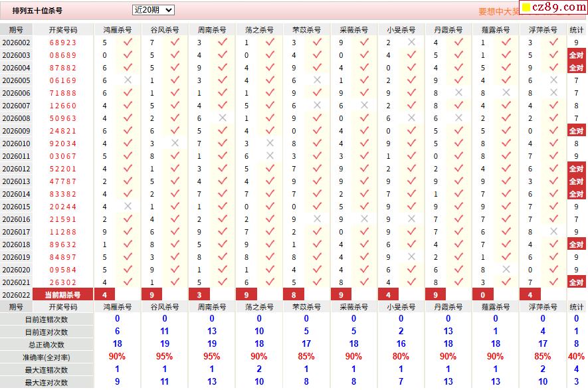Click the X mark under 鸿雁杀号 in row 2026015
The image size is (588, 390).
(x=128, y=206)
